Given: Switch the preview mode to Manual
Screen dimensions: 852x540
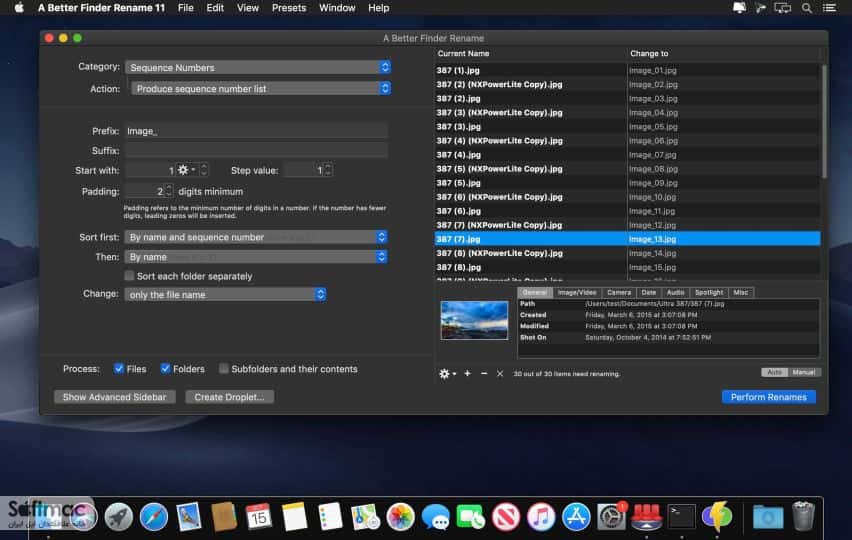Looking at the screenshot, I should coord(804,372).
